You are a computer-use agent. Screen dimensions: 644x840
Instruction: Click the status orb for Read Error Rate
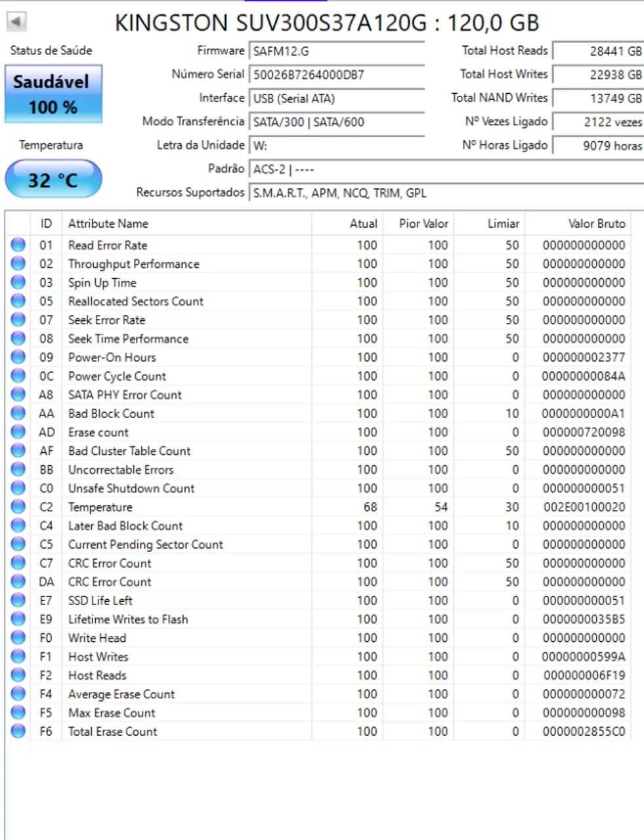tap(18, 245)
